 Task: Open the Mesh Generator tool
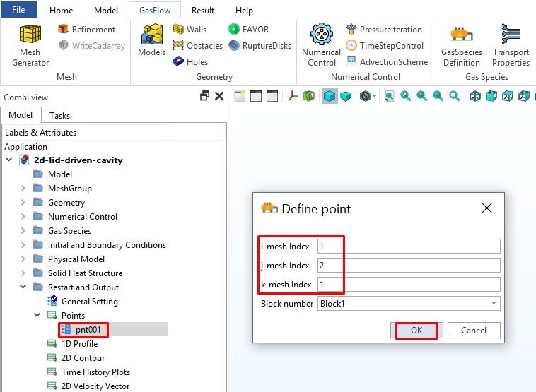(30, 45)
